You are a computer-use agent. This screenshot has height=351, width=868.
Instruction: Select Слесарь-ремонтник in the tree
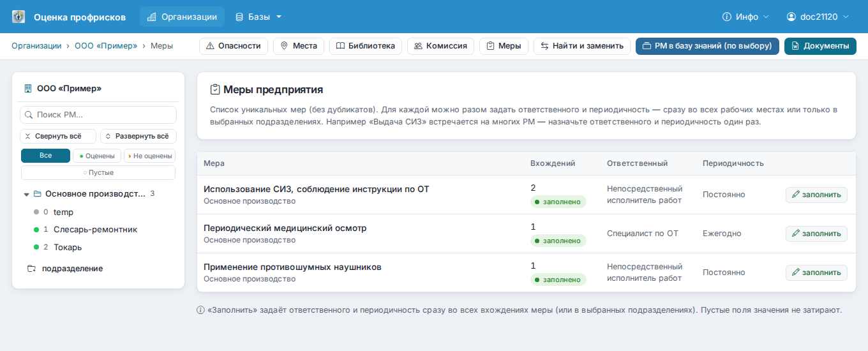[95, 229]
